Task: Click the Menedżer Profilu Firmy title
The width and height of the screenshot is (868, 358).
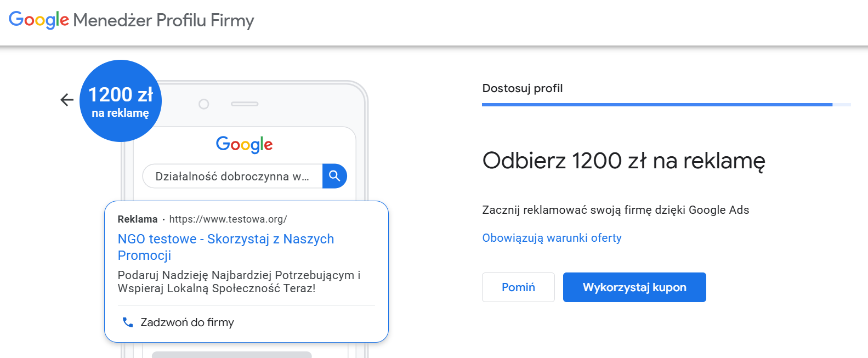Action: click(163, 20)
